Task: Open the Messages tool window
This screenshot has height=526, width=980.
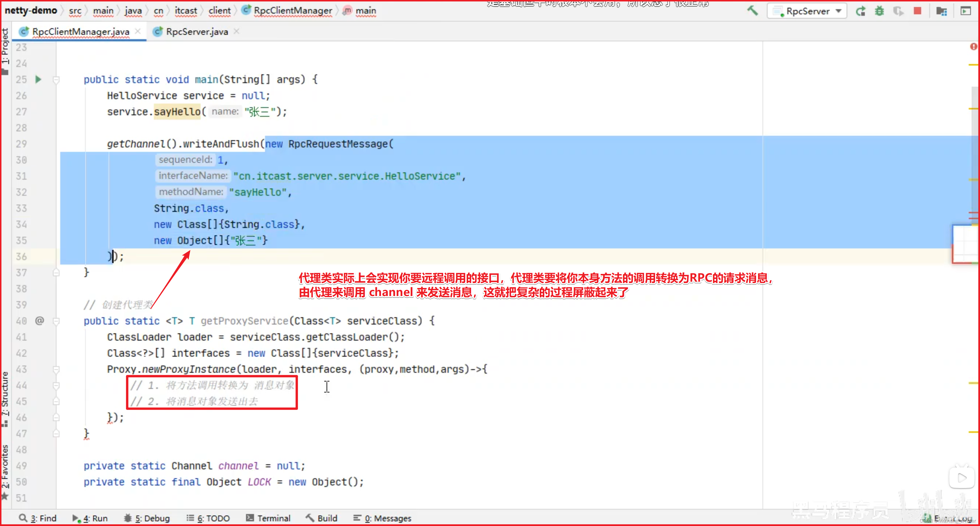Action: point(382,518)
